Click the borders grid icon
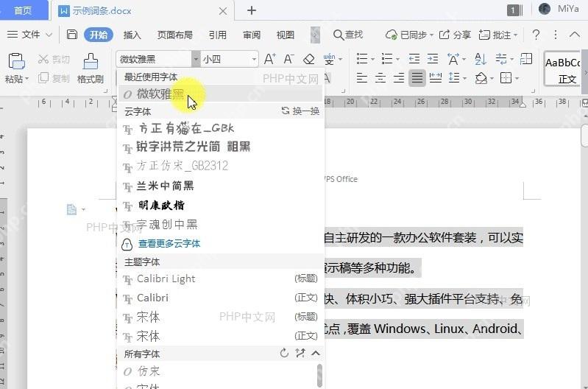Viewport: 588px width, 389px height. coord(506,78)
